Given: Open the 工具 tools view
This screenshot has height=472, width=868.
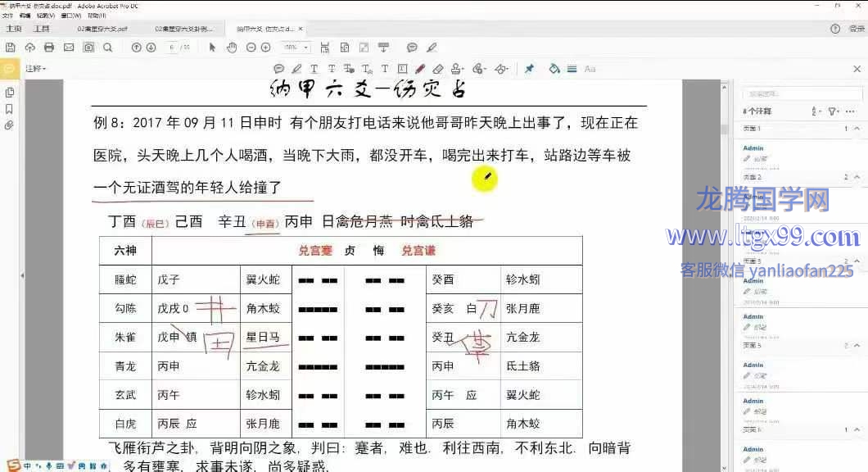Looking at the screenshot, I should click(x=41, y=29).
